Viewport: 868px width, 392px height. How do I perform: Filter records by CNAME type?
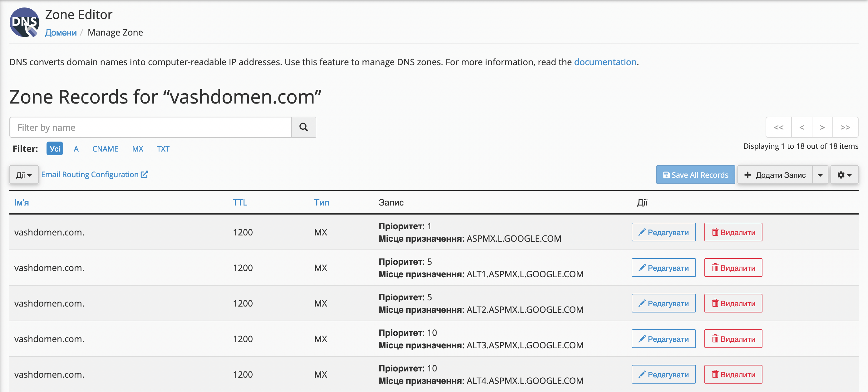point(105,149)
